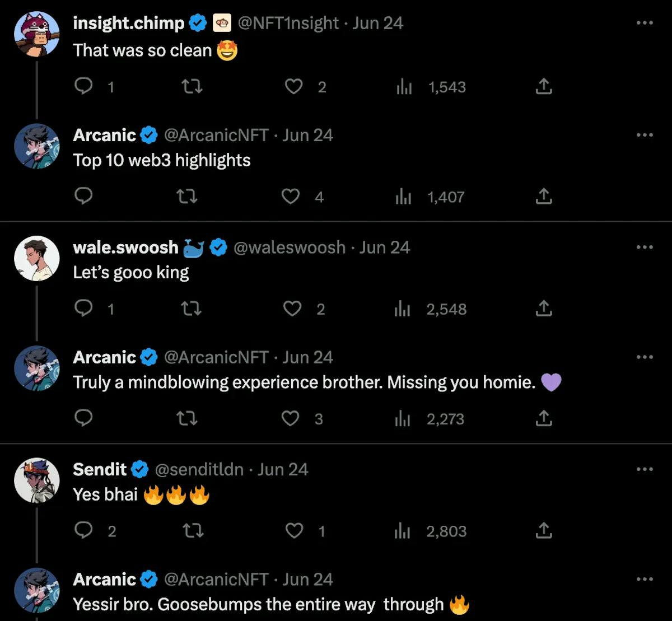The image size is (672, 621).
Task: Open more options on wale.swoosh's tweet
Action: (645, 247)
